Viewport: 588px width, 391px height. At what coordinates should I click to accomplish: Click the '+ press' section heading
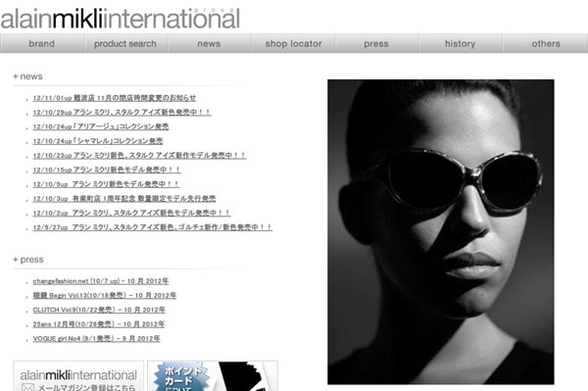pyautogui.click(x=28, y=260)
